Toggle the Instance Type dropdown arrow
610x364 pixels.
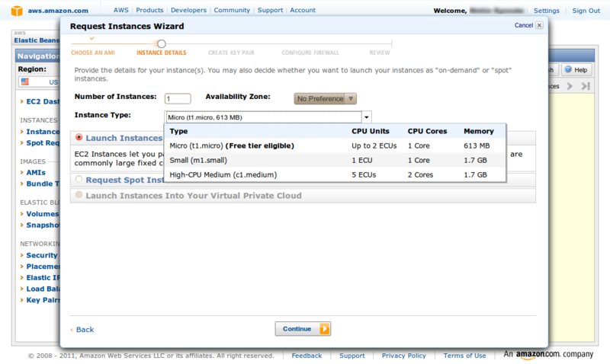click(x=367, y=117)
